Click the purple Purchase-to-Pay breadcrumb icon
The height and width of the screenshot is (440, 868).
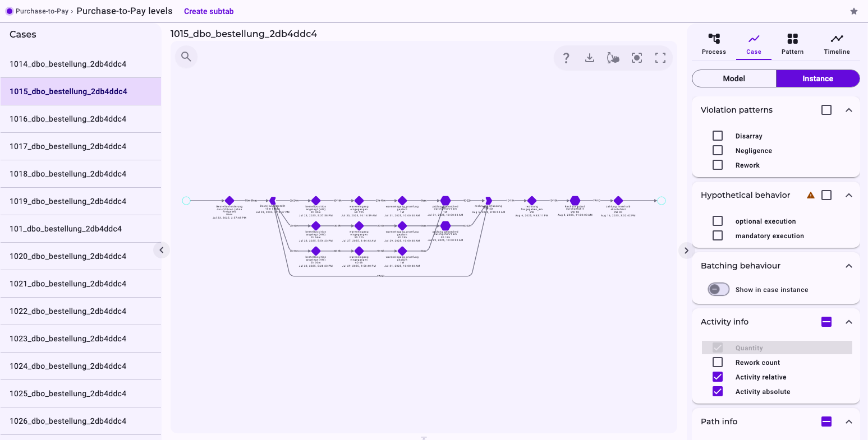coord(9,11)
